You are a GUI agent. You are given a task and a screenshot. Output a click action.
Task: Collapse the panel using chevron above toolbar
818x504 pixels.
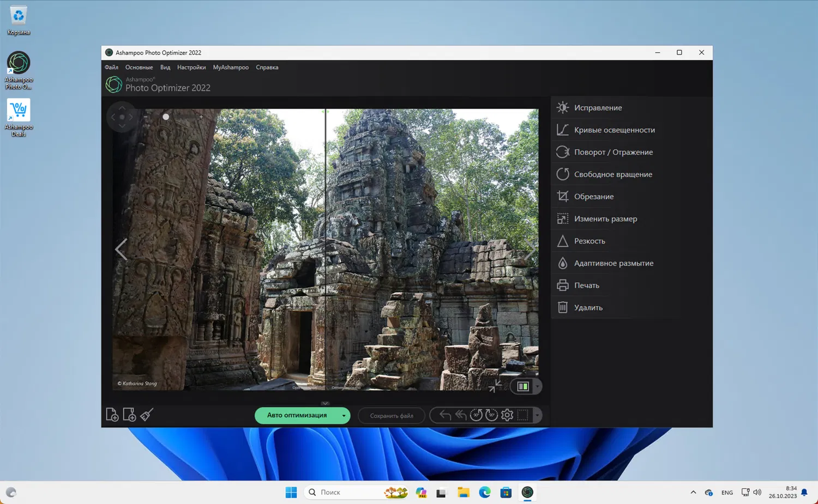point(325,404)
